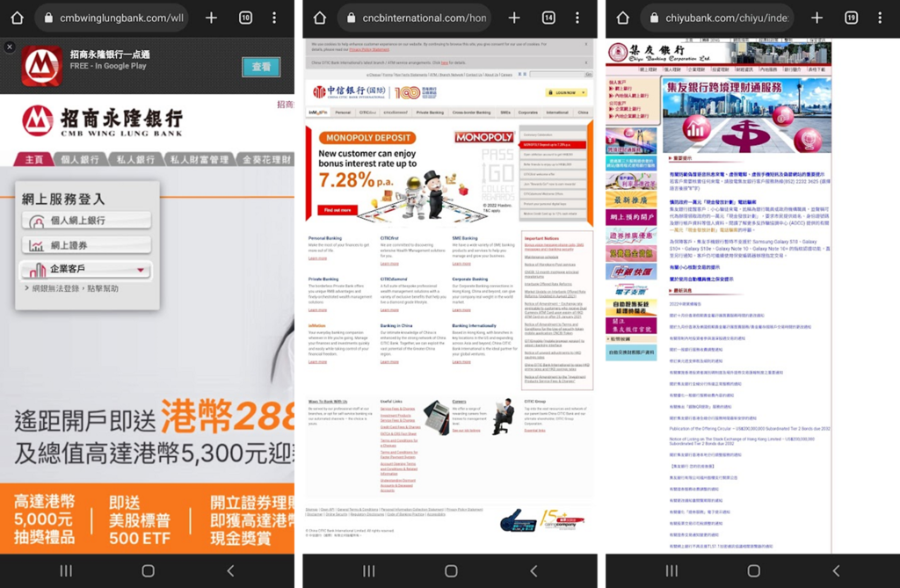Viewport: 900px width, 588px height.
Task: Click the Privacy Policy Statement link in cookie notice
Action: [x=369, y=49]
